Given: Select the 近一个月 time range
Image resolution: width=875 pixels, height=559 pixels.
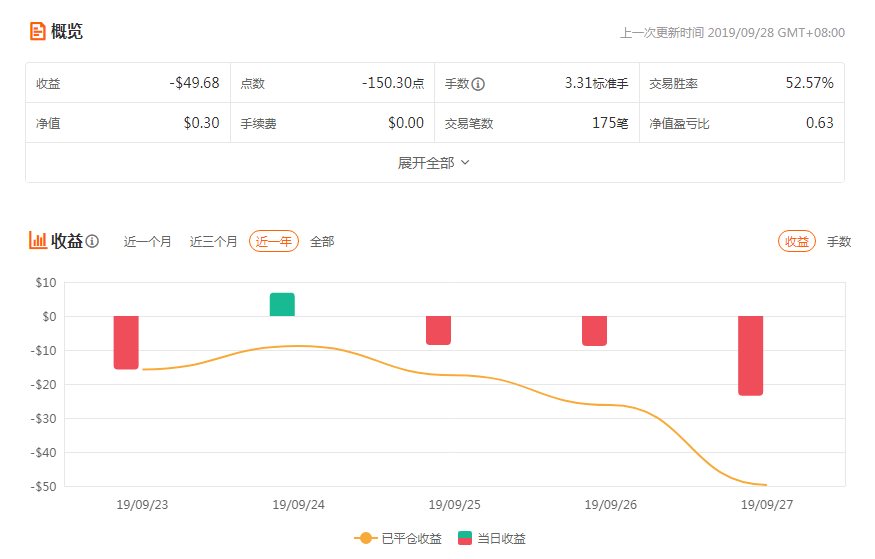Looking at the screenshot, I should point(147,242).
